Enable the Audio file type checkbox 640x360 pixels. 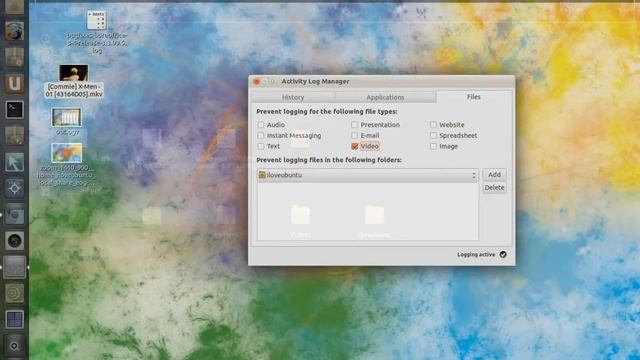[x=261, y=124]
